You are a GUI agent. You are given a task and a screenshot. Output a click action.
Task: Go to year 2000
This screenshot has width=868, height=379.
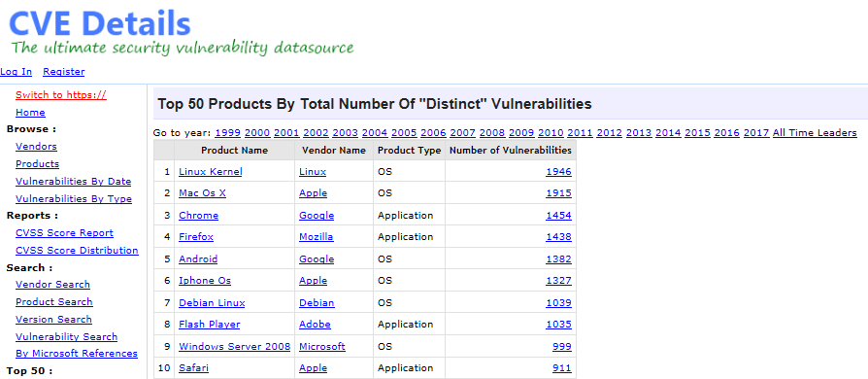click(257, 133)
